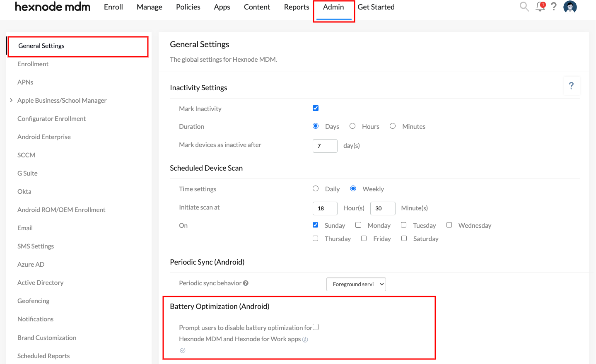Open Enrollment settings in sidebar
Image resolution: width=596 pixels, height=364 pixels.
coord(33,64)
